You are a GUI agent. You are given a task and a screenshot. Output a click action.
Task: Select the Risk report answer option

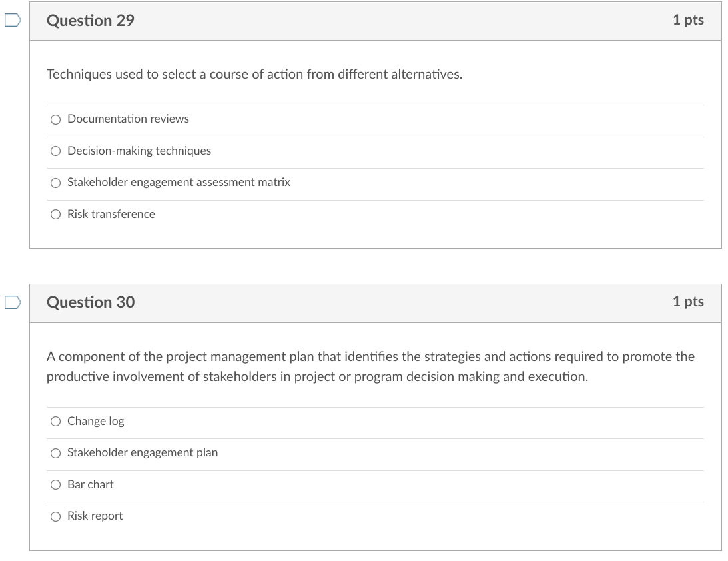click(x=55, y=516)
